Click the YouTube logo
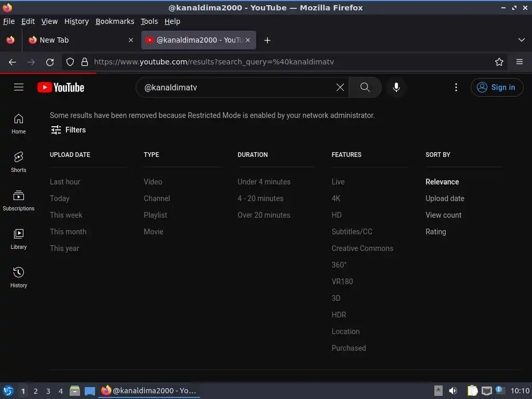 pyautogui.click(x=61, y=87)
